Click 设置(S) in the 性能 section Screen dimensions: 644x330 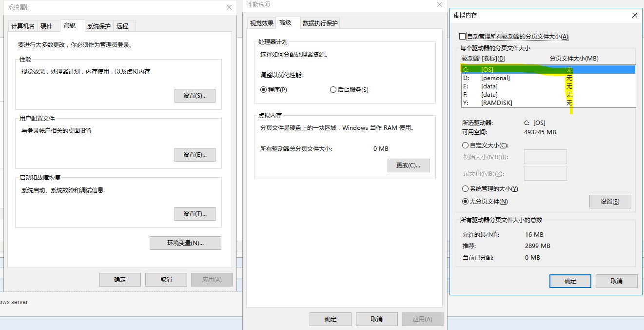pyautogui.click(x=195, y=96)
